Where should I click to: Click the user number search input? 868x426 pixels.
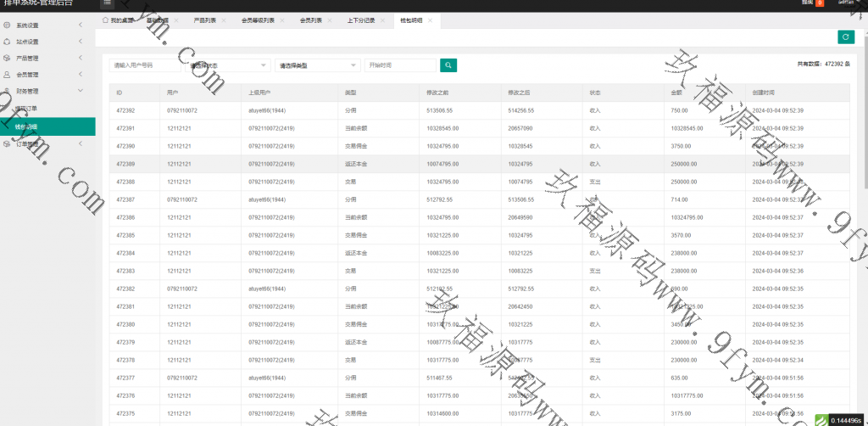(x=144, y=65)
